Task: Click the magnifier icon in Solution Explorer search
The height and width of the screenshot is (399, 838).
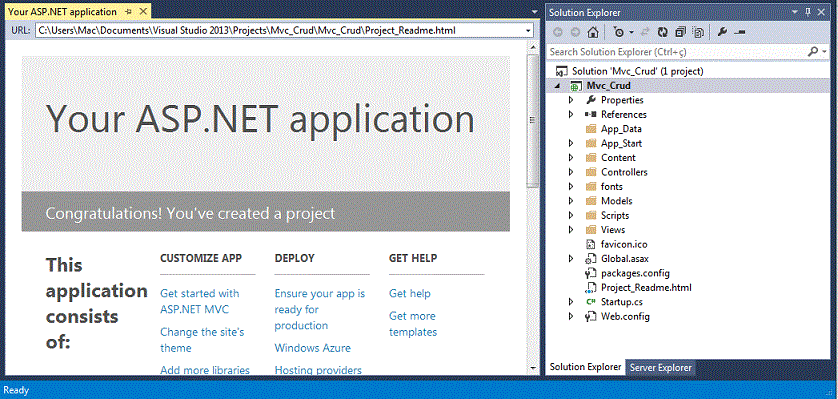Action: [x=813, y=51]
